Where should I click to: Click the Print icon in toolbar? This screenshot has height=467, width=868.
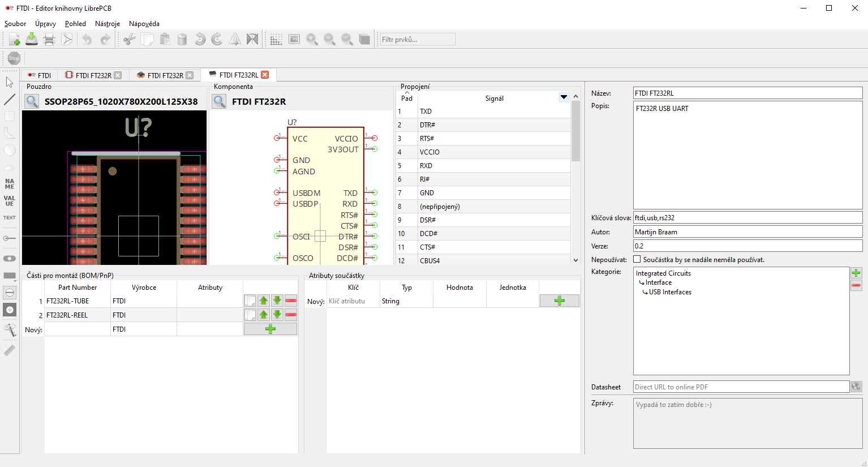click(x=49, y=39)
